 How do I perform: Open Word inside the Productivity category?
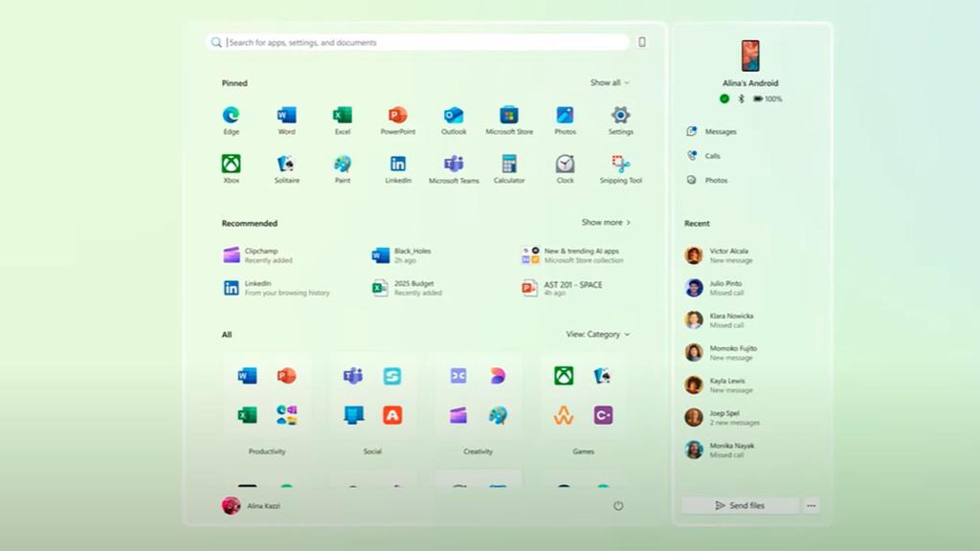pos(248,375)
